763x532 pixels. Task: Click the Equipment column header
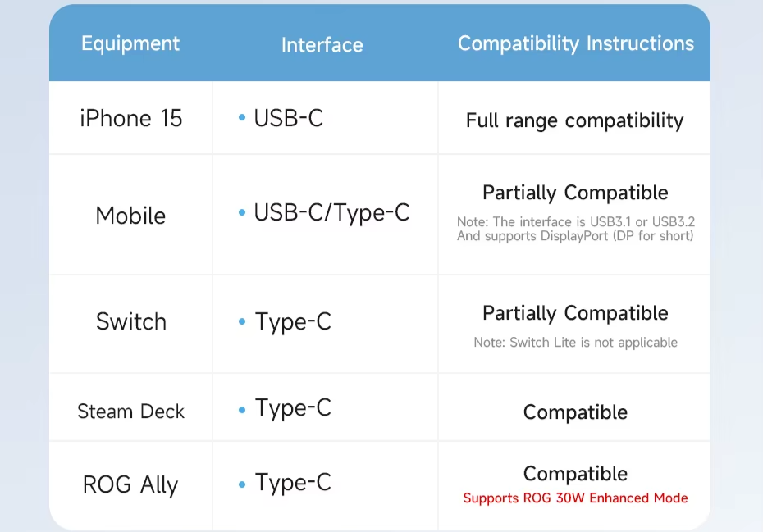(130, 43)
